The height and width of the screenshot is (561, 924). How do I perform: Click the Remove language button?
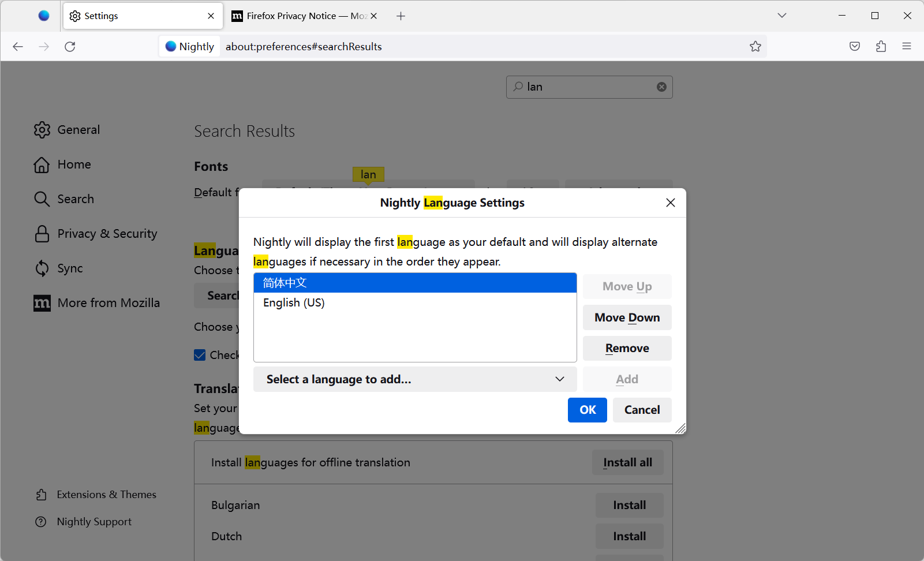pos(627,349)
